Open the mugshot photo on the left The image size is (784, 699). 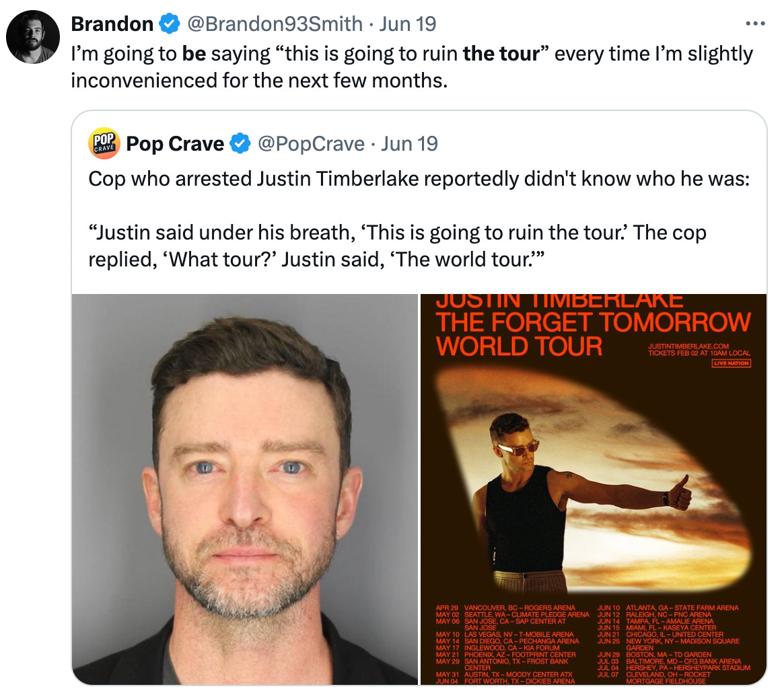point(245,489)
